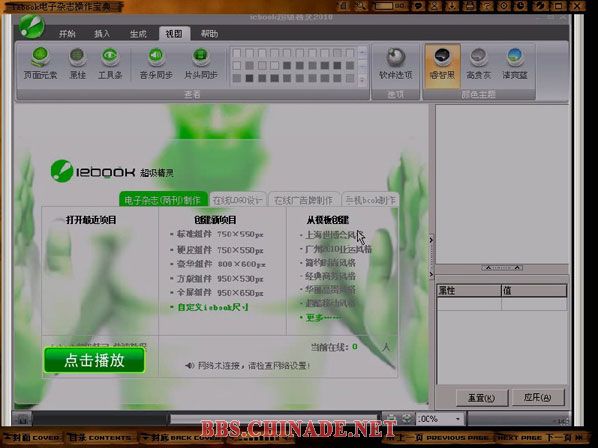Screen dimensions: 598x448
Task: Open 自定义iebook尺寸 link
Action: pos(213,307)
